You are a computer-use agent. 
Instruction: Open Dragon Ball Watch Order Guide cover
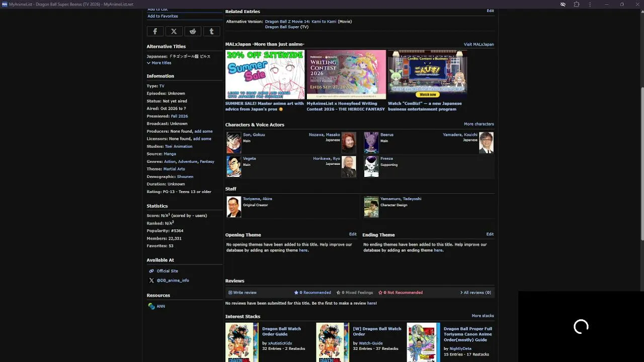pyautogui.click(x=242, y=342)
